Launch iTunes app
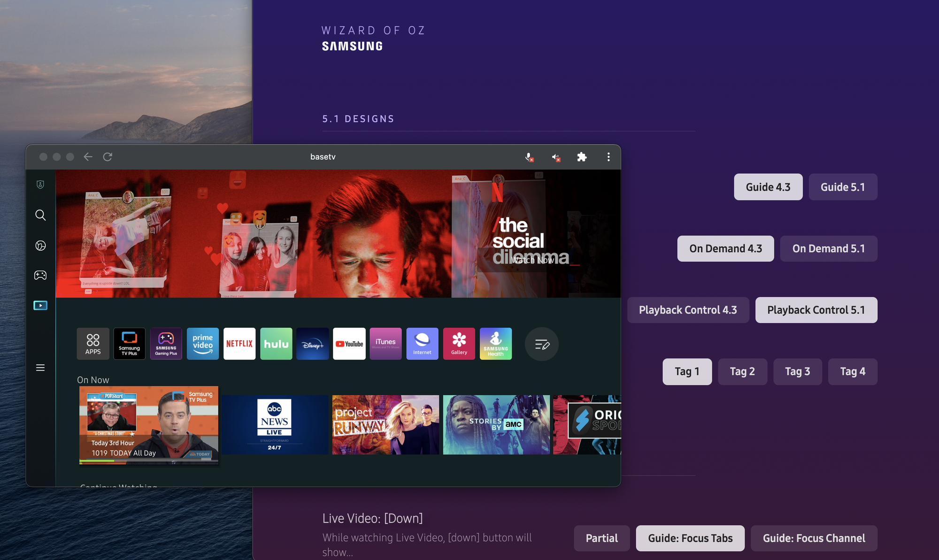This screenshot has width=939, height=560. [386, 344]
